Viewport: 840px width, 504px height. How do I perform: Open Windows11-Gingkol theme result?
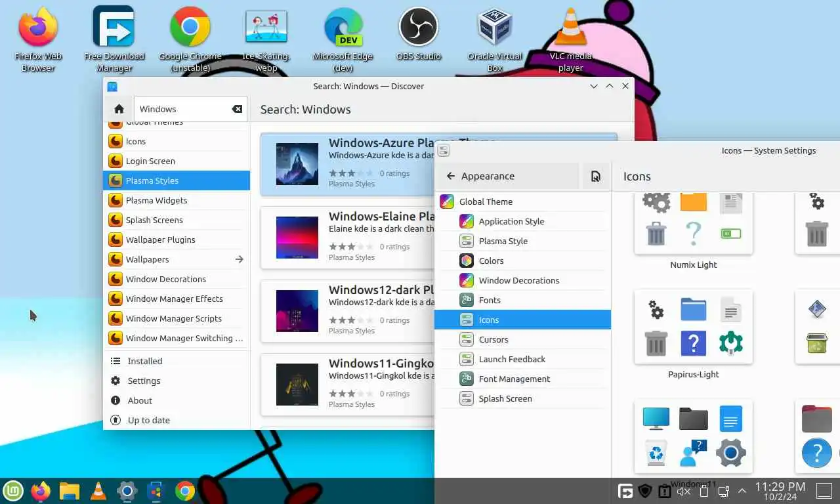pos(348,385)
